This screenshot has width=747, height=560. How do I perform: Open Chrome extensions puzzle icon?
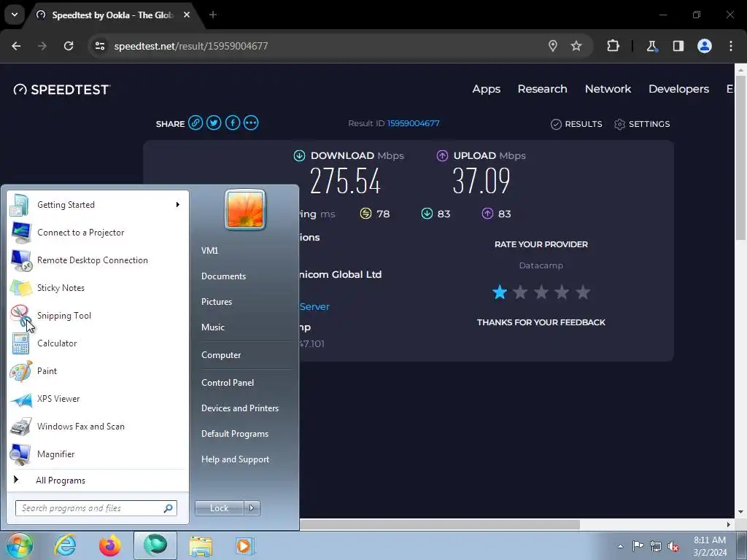(613, 46)
